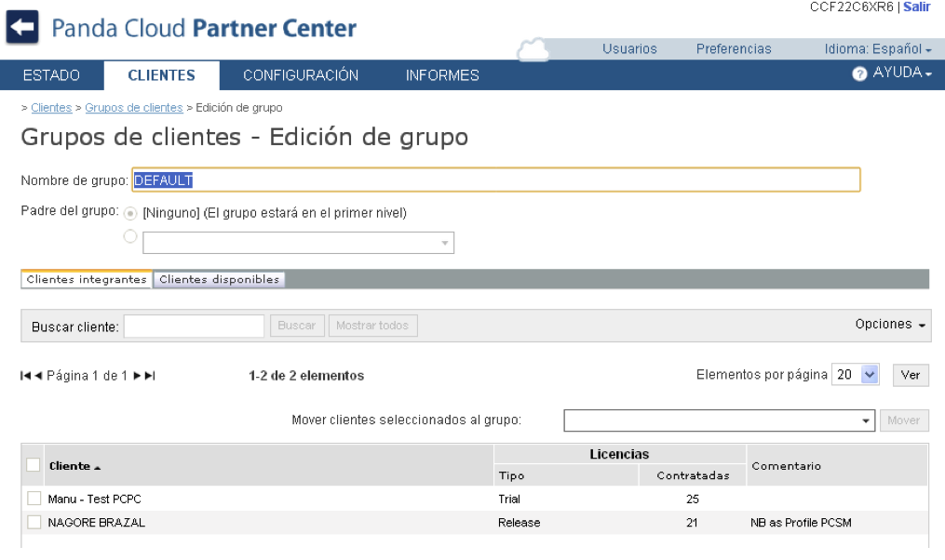Go to the first page of results
The width and height of the screenshot is (945, 560).
pos(25,376)
